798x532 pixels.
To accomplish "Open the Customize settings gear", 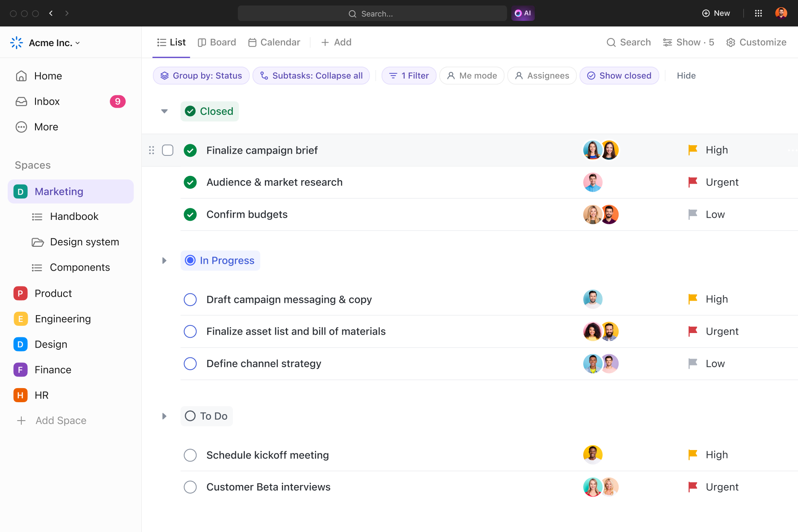I will (x=731, y=42).
